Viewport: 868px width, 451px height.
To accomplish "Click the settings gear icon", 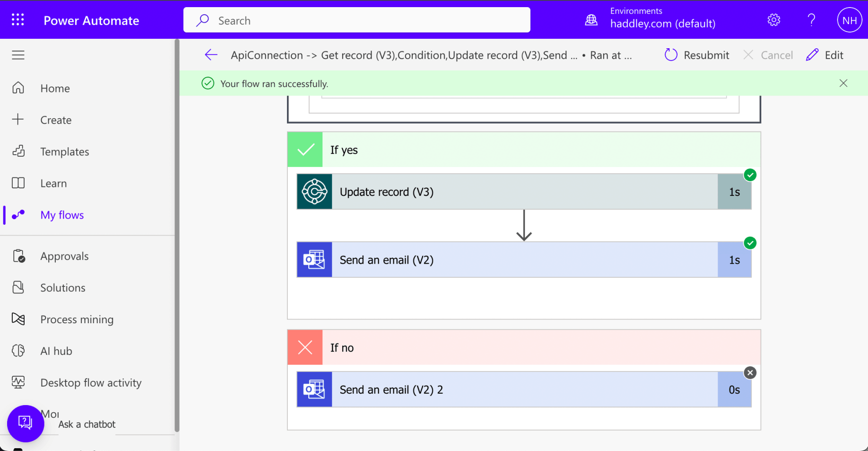I will click(x=773, y=20).
